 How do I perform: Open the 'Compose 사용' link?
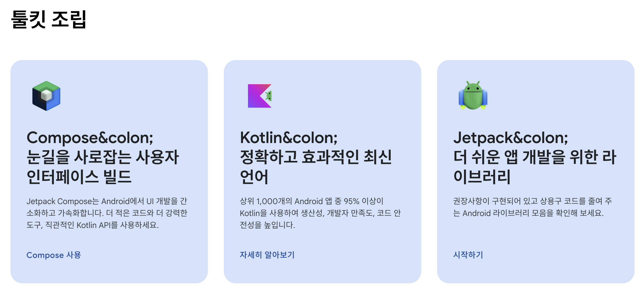(54, 255)
